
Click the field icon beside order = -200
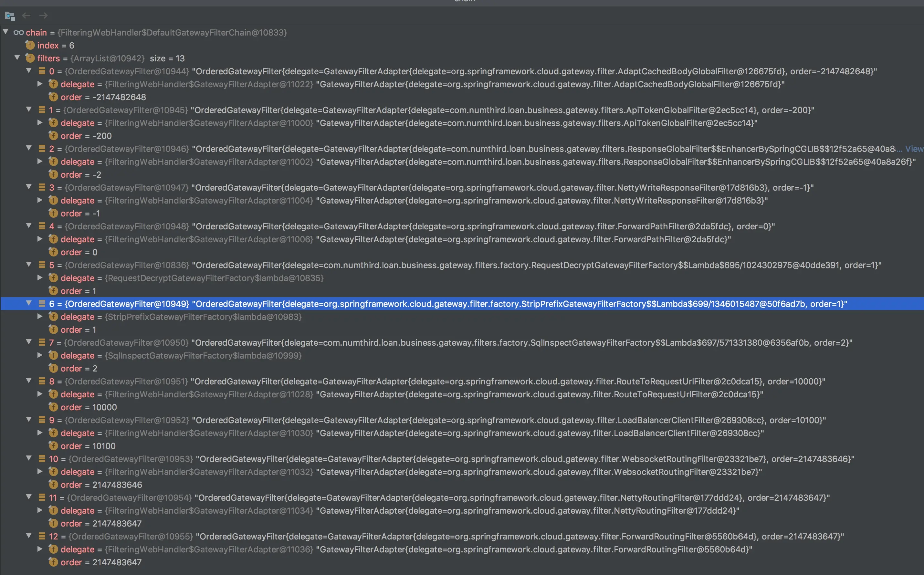click(x=53, y=136)
